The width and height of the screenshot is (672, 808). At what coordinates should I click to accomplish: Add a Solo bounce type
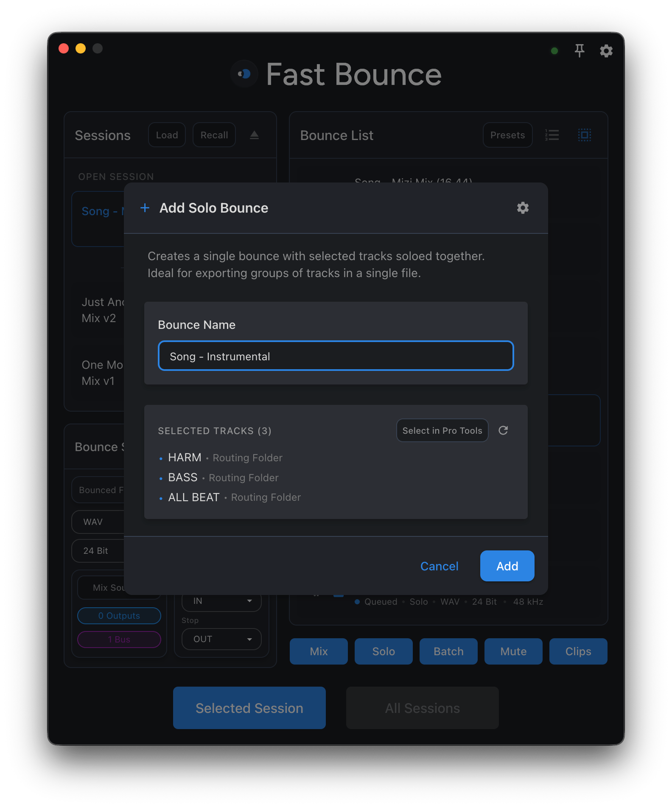(x=384, y=651)
